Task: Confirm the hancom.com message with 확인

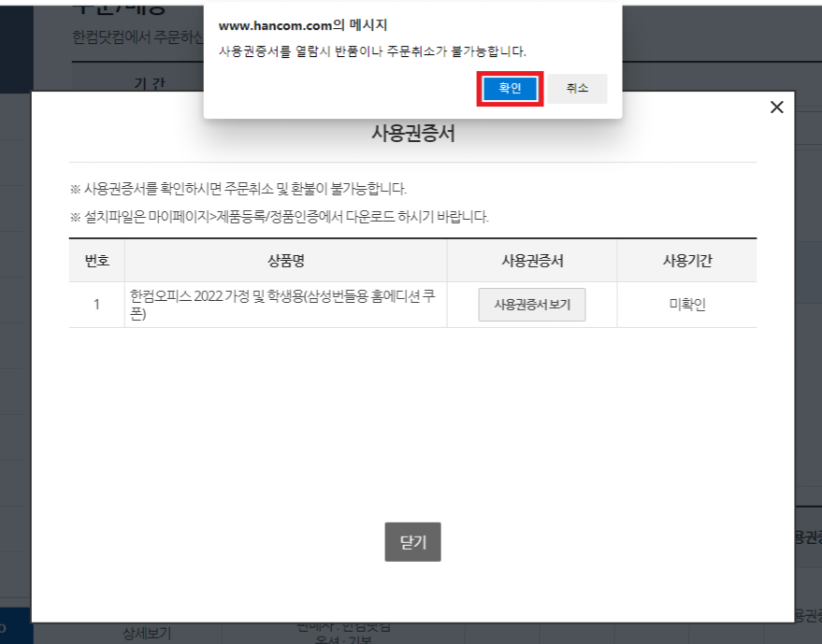Action: click(510, 89)
